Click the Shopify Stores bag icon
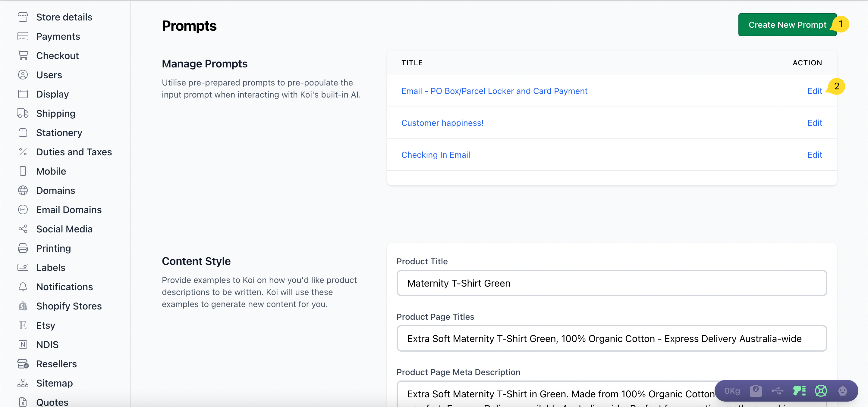The image size is (868, 407). [x=23, y=306]
